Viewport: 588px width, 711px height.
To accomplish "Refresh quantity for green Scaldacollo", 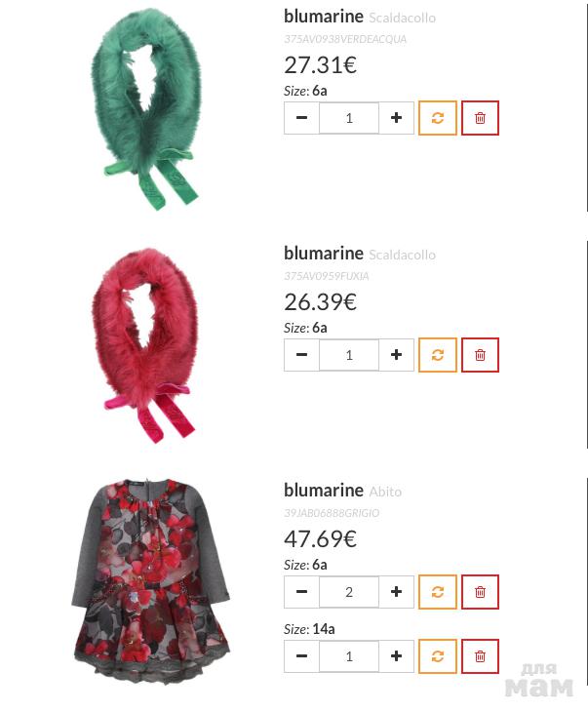I will tap(438, 118).
